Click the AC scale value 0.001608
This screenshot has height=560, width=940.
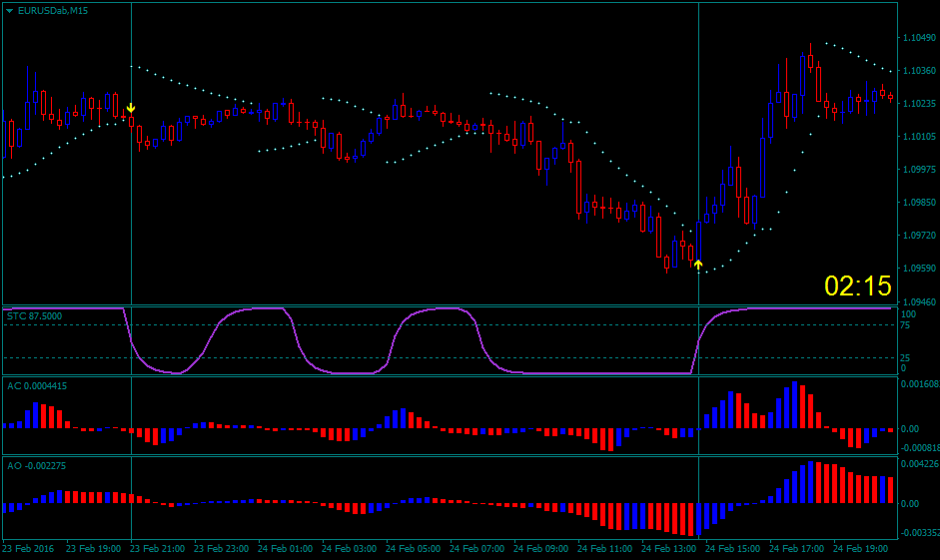tap(920, 384)
